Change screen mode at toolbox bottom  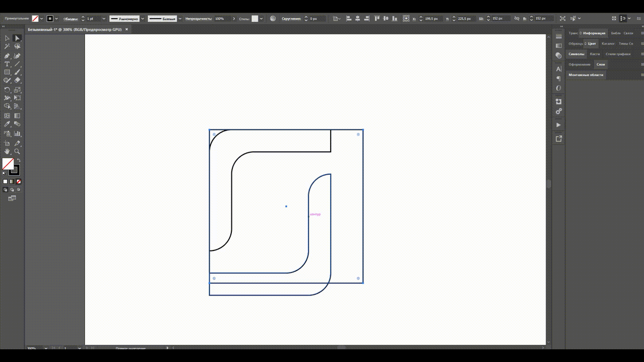click(x=12, y=198)
